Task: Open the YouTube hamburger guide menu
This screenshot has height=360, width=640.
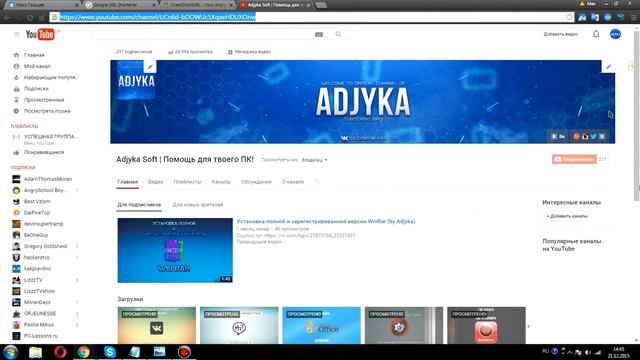Action: click(x=16, y=35)
